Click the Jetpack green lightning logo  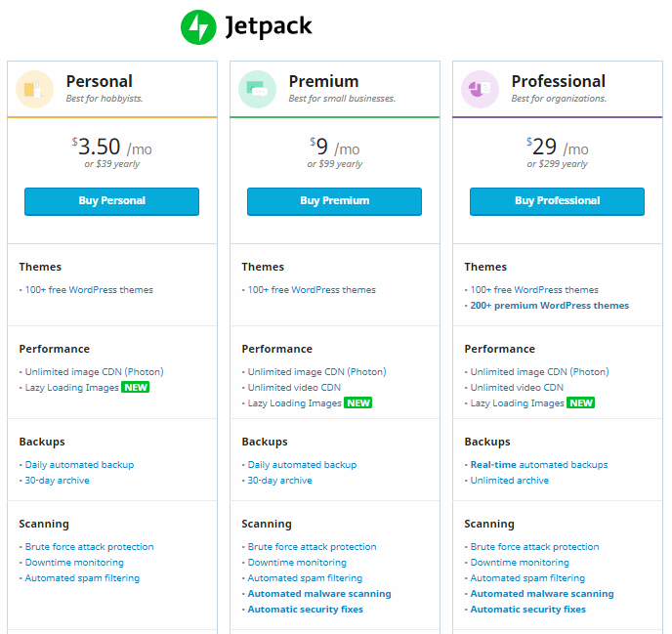(198, 27)
